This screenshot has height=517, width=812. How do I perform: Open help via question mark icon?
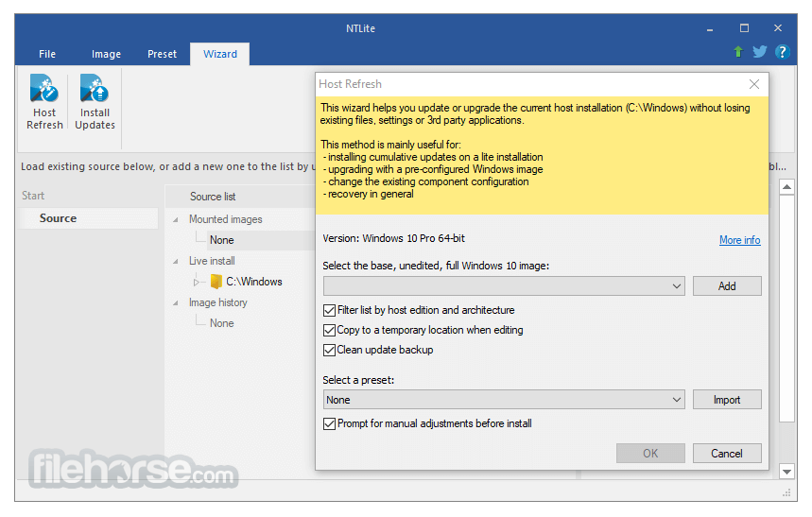[782, 52]
